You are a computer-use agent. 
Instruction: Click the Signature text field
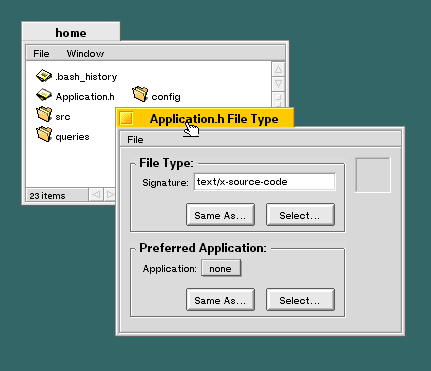(265, 182)
